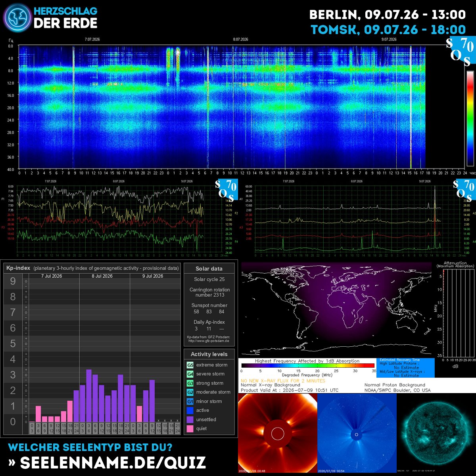
Task: Click the G3 strong storm swatch
Action: 190,383
